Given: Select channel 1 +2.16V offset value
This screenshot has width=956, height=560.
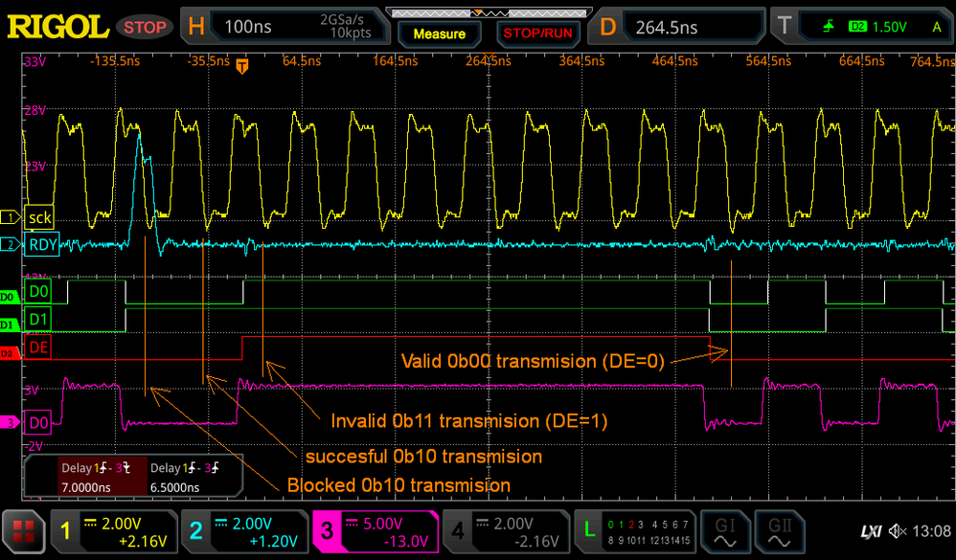Looking at the screenshot, I should (144, 541).
